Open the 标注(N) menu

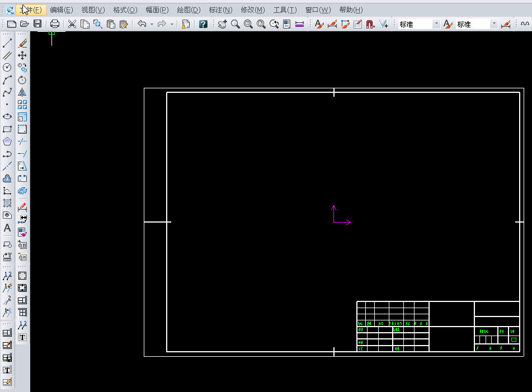click(x=220, y=10)
